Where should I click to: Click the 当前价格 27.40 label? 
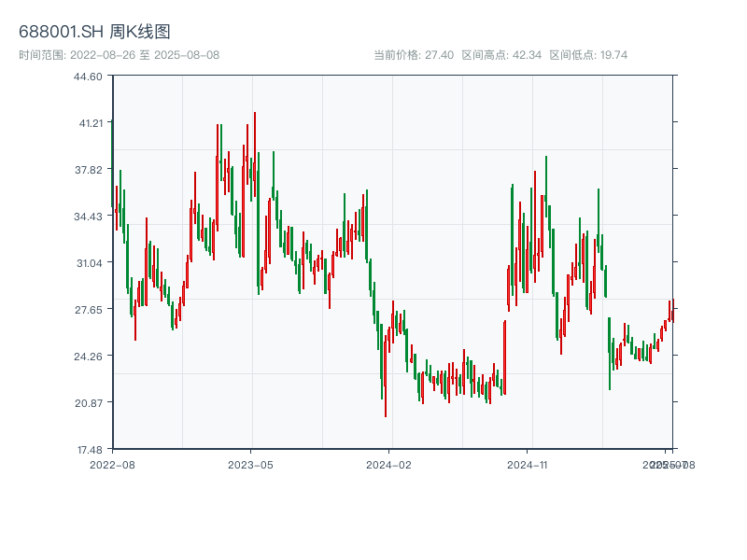[414, 55]
